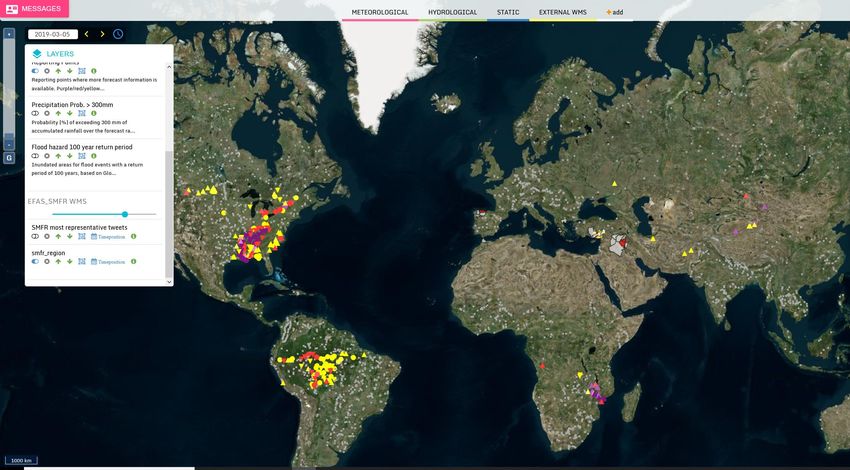
Task: Open Timeposition for SMFR tweets layer
Action: 108,237
